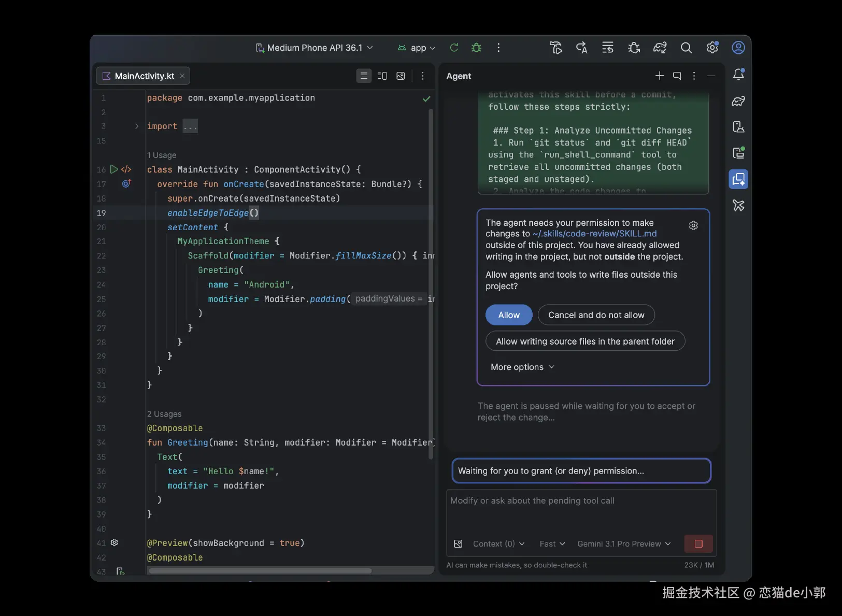Open the app run configuration dropdown
Viewport: 842px width, 616px height.
point(417,48)
